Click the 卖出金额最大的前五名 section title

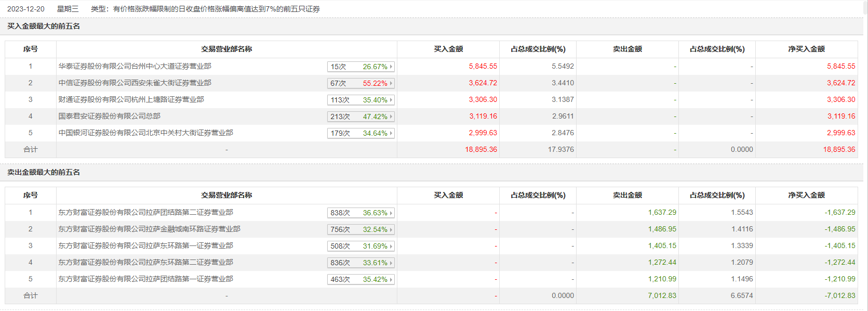(44, 173)
